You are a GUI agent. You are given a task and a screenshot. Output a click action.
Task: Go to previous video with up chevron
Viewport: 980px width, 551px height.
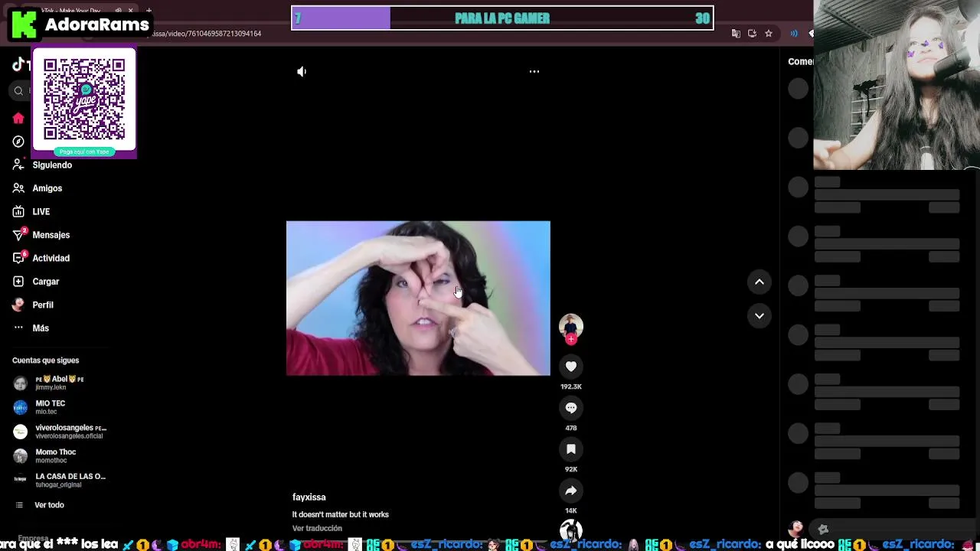coord(759,282)
